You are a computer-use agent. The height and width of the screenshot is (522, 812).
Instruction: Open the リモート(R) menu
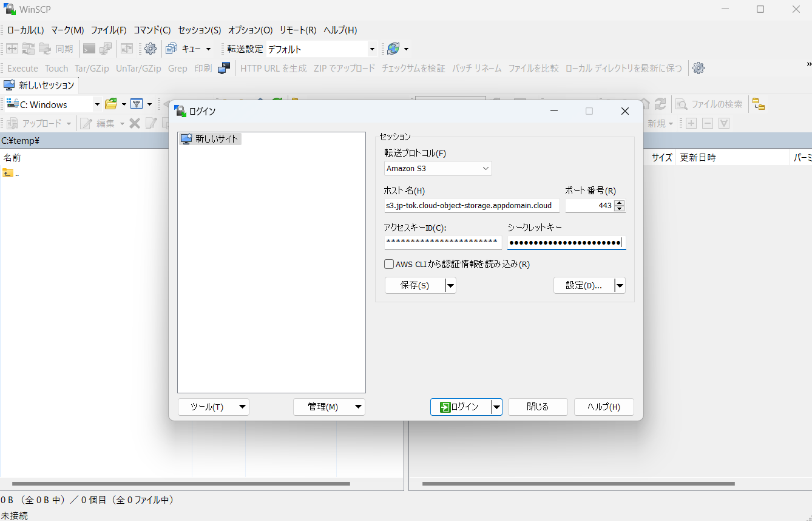(x=298, y=30)
